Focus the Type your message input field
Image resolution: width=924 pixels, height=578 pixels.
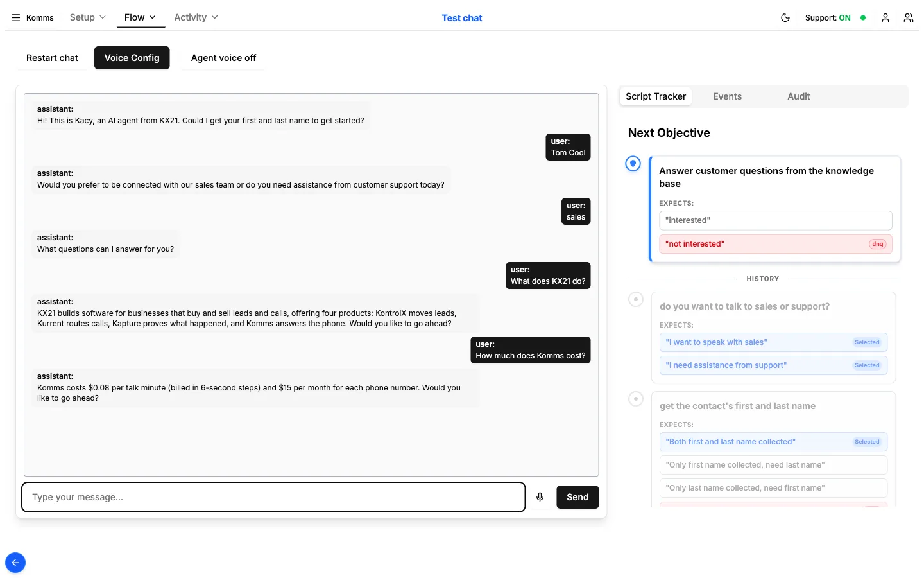(x=273, y=497)
